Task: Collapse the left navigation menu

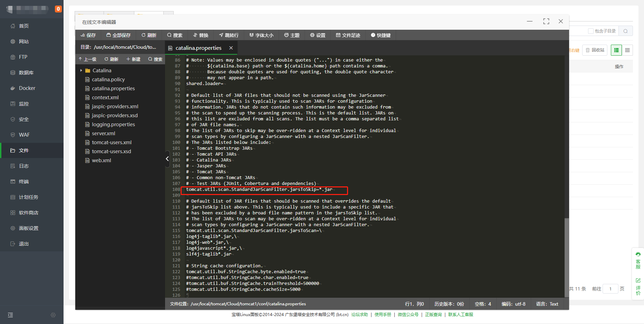Action: point(10,315)
